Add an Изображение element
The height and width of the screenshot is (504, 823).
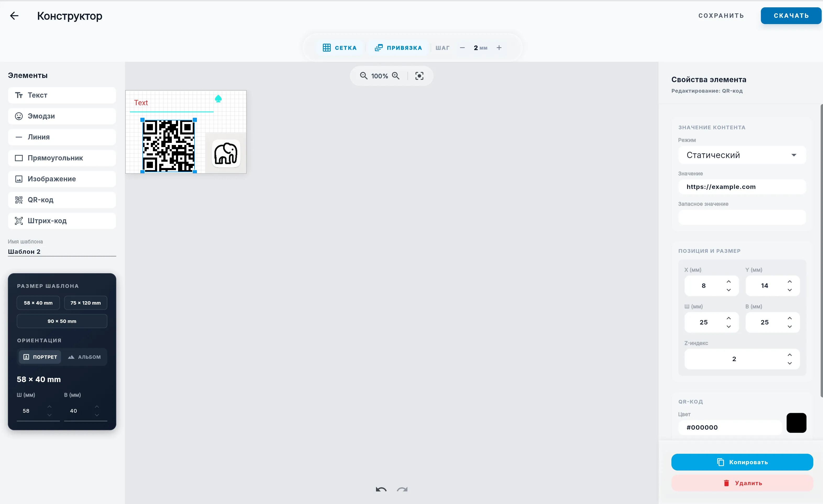point(62,179)
